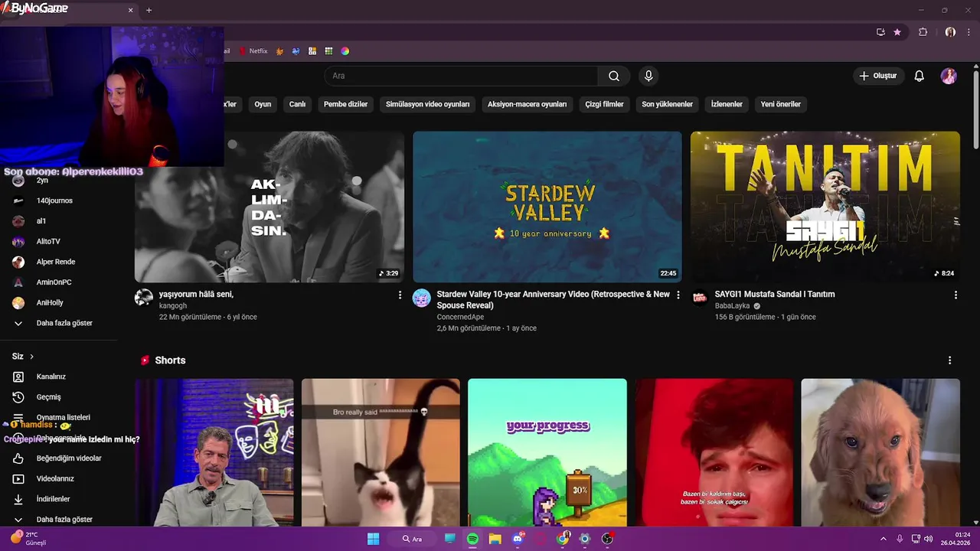The width and height of the screenshot is (980, 551).
Task: Expand the Siz section chevron
Action: click(31, 357)
